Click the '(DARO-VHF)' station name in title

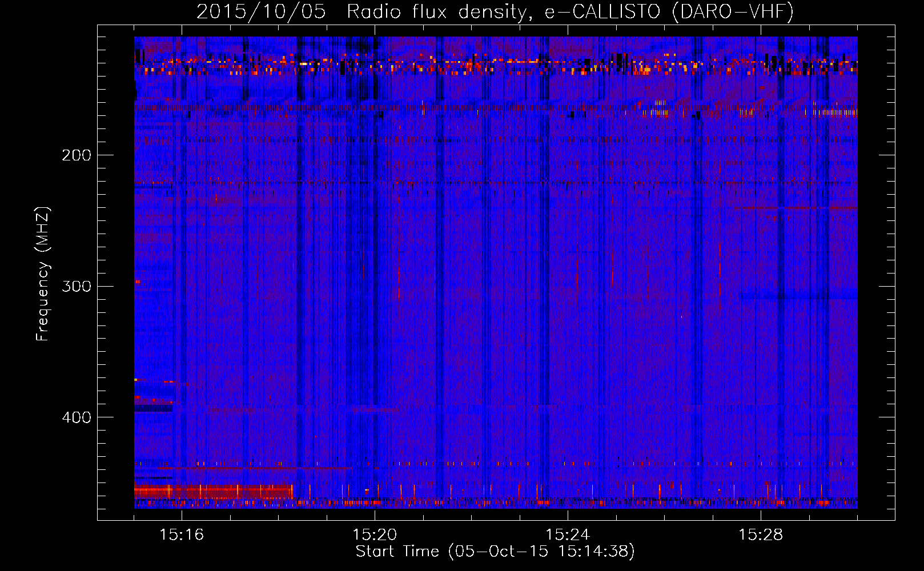point(733,11)
